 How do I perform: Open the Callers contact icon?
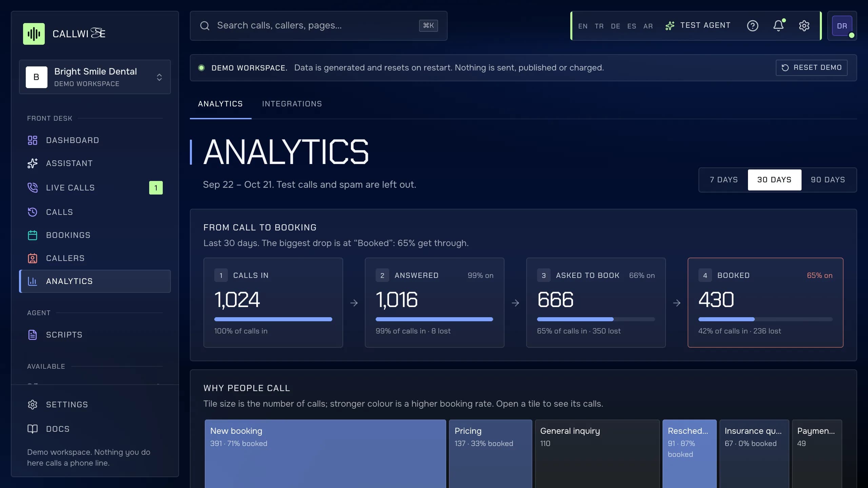pyautogui.click(x=33, y=258)
